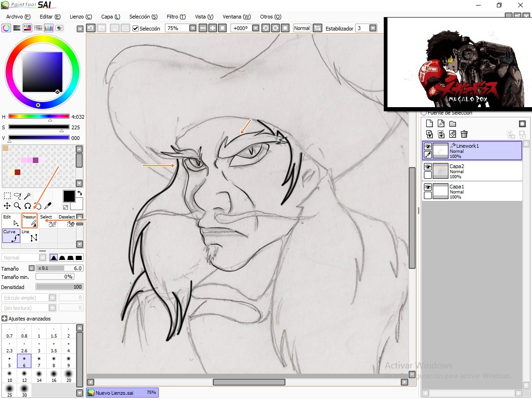Rotate canvas counterclockwise

click(x=266, y=28)
